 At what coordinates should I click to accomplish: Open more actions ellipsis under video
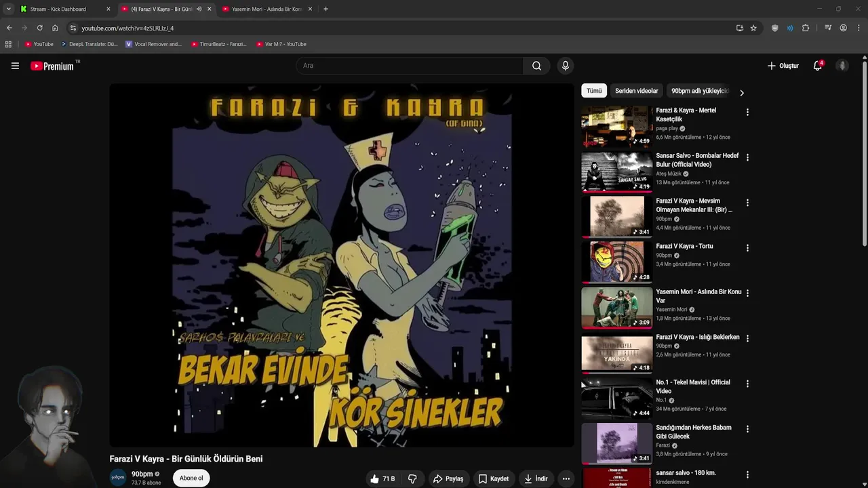[566, 479]
